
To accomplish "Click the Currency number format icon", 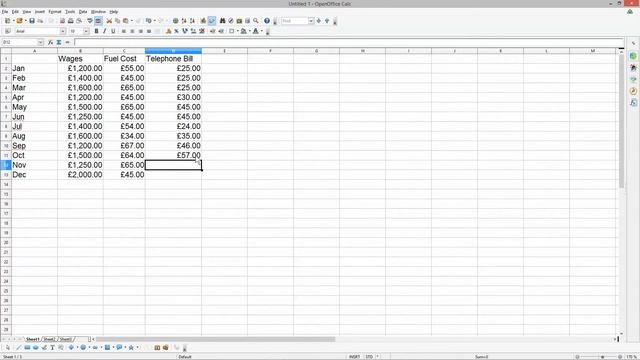I will pyautogui.click(x=168, y=31).
